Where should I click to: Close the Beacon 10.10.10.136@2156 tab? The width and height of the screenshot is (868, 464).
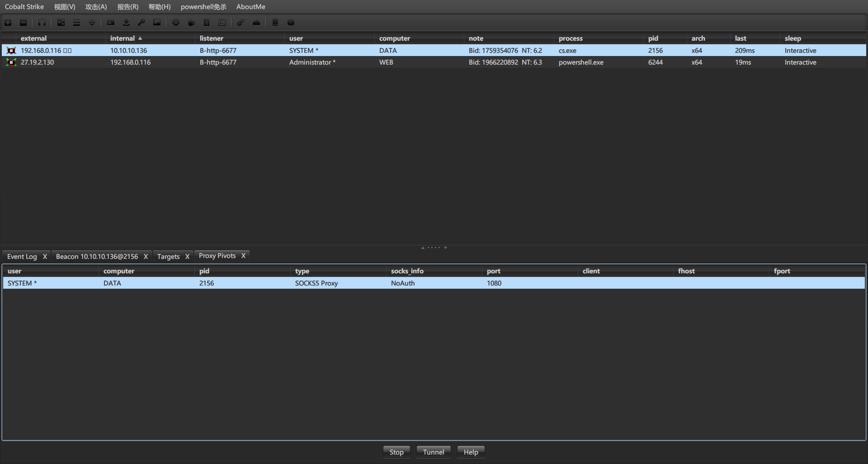coord(146,257)
